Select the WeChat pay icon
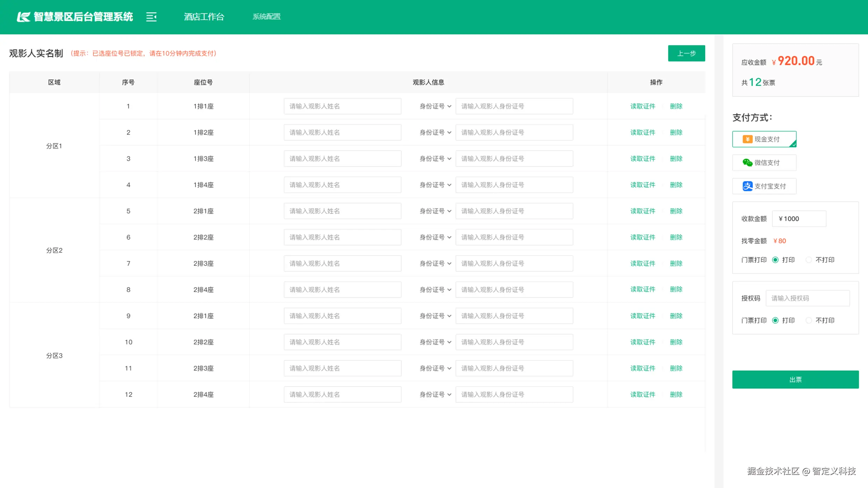The image size is (868, 488). click(x=747, y=163)
